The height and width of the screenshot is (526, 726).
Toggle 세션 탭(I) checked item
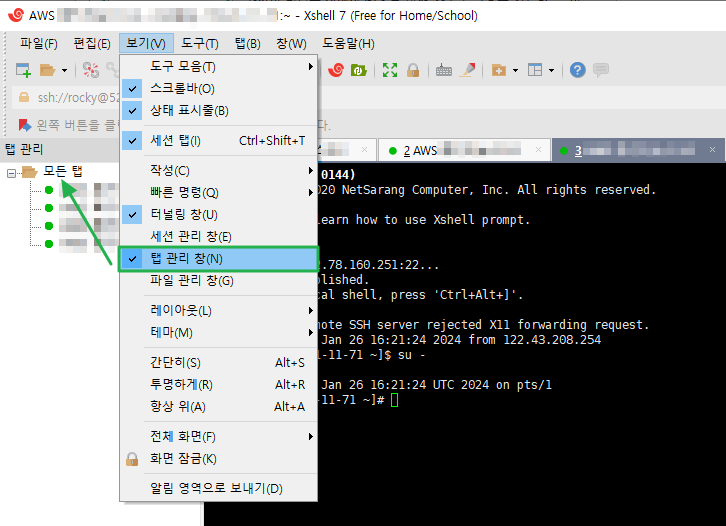tap(219, 140)
